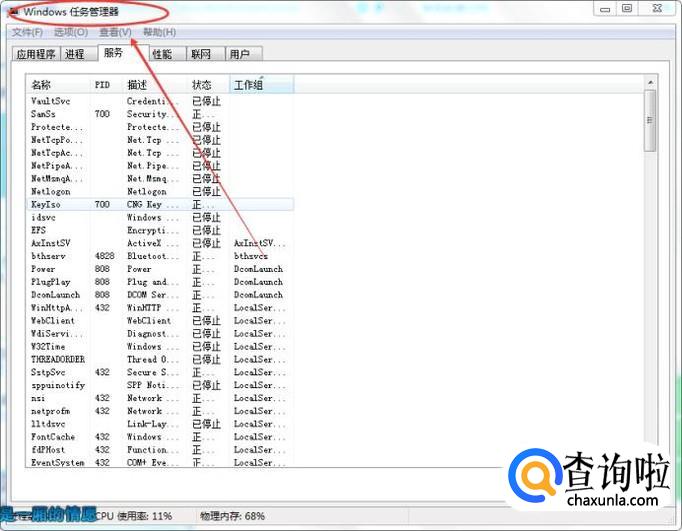This screenshot has height=531, width=682.
Task: Click the bthsvcs work group cell
Action: pyautogui.click(x=251, y=256)
